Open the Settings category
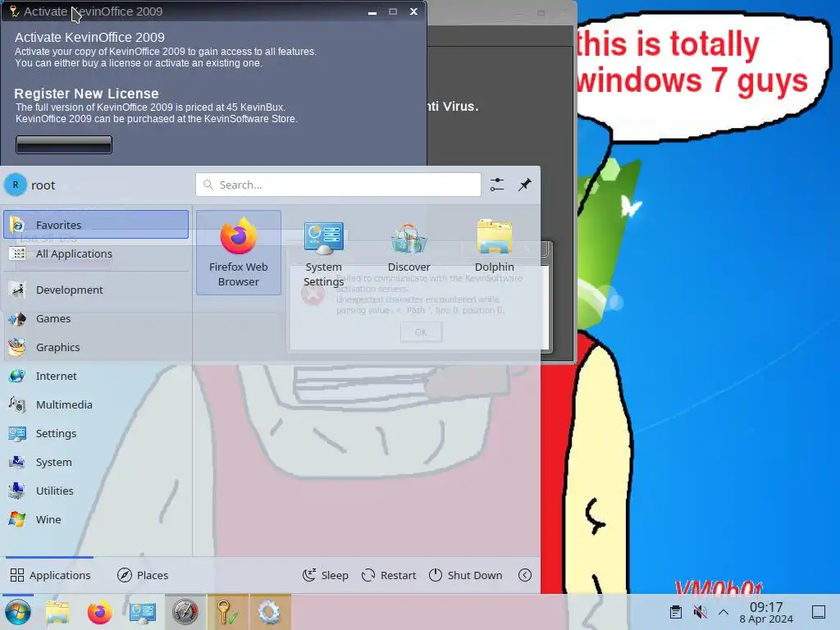840x630 pixels. click(x=96, y=433)
